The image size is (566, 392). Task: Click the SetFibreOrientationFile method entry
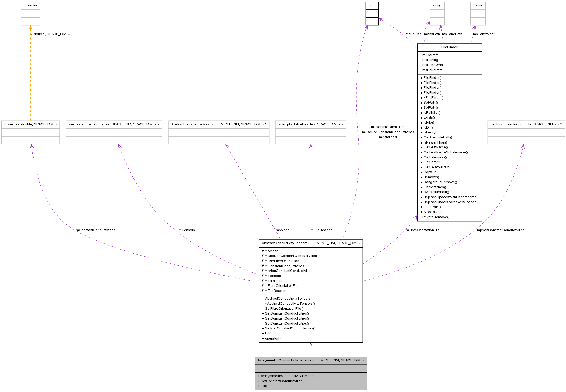coord(282,308)
